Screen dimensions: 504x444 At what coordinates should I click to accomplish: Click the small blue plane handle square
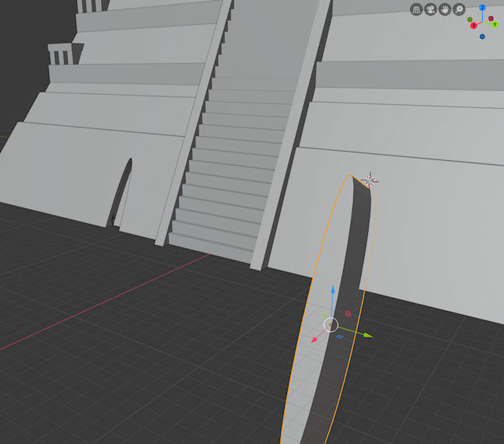(340, 337)
